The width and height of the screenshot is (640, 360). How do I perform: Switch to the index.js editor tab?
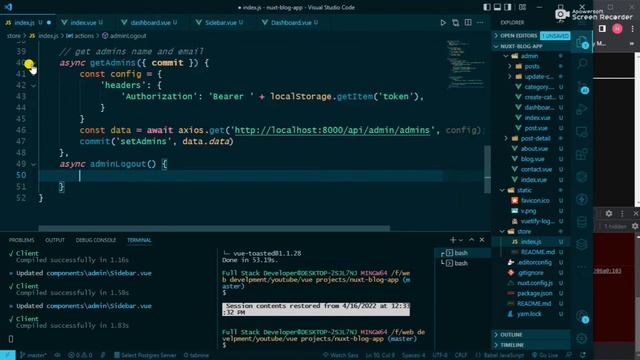(25, 23)
